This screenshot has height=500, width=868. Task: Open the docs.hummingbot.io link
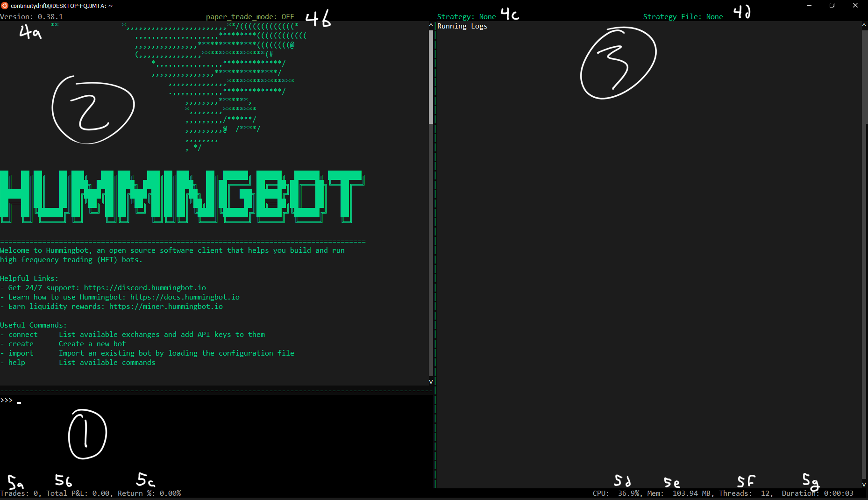coord(185,297)
